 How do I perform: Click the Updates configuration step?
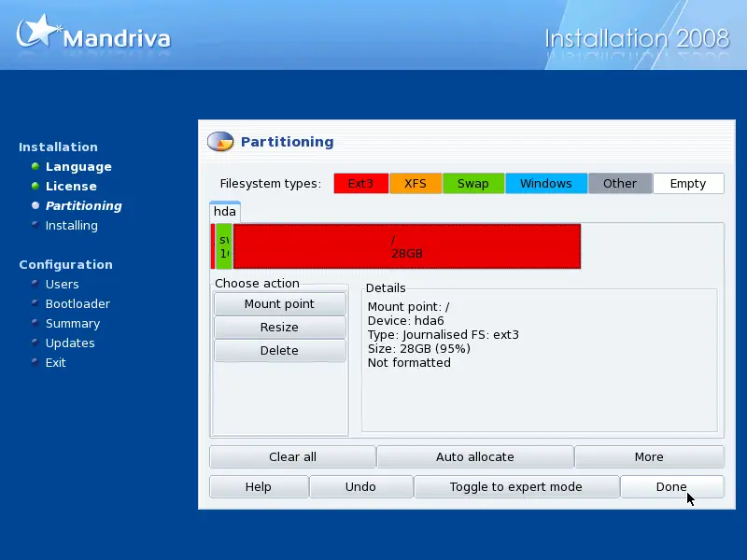click(x=70, y=343)
